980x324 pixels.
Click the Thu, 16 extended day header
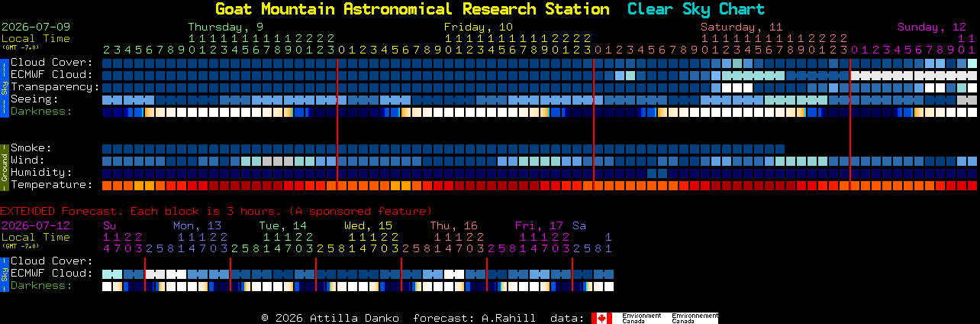(453, 225)
